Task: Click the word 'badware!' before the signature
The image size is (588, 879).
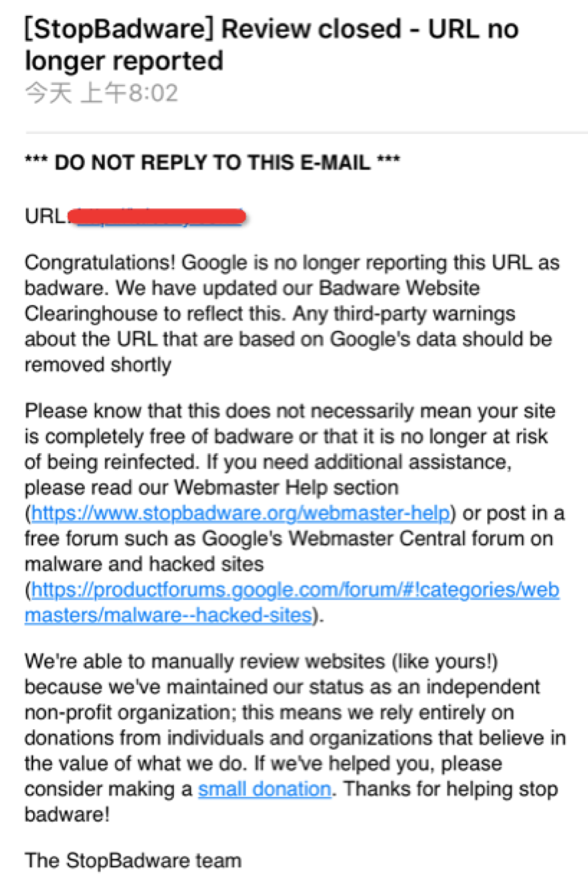Action: (x=67, y=813)
